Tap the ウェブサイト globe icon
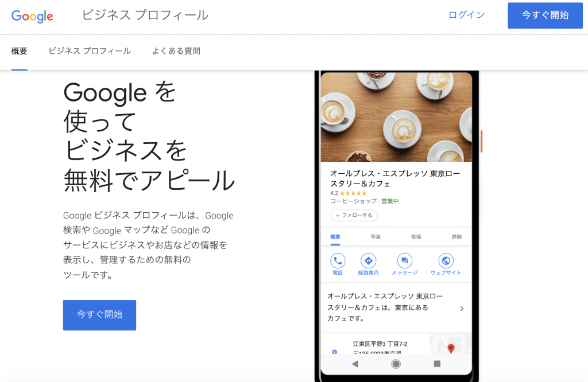The image size is (588, 382). (x=446, y=260)
